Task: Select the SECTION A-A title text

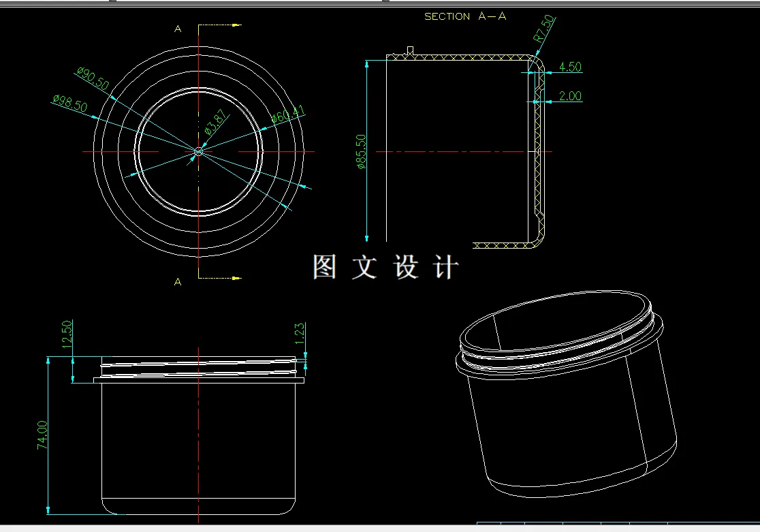Action: click(465, 16)
